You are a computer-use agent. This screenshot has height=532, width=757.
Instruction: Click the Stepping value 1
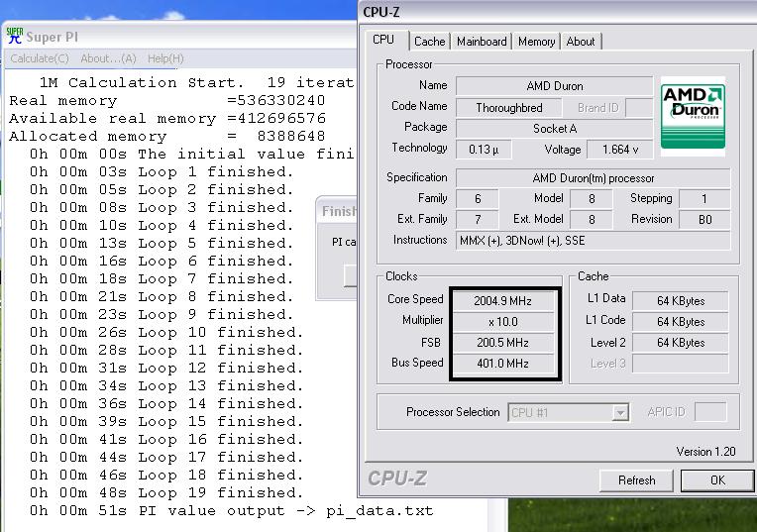(704, 198)
